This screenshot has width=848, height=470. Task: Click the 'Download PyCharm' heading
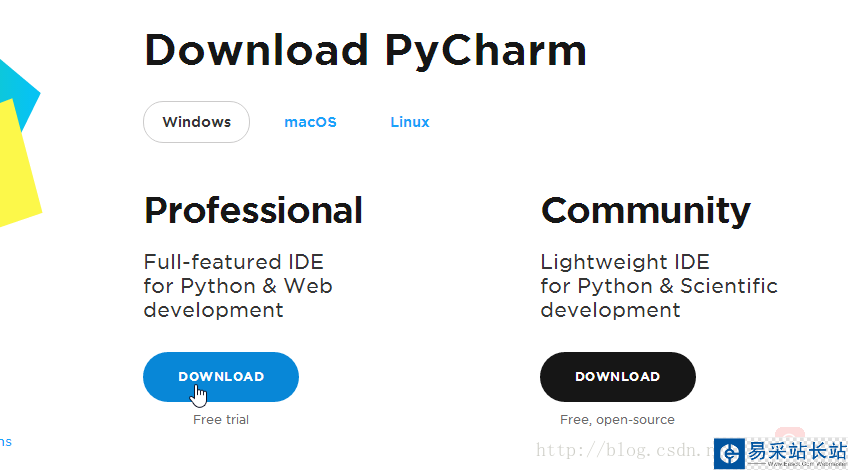point(366,51)
